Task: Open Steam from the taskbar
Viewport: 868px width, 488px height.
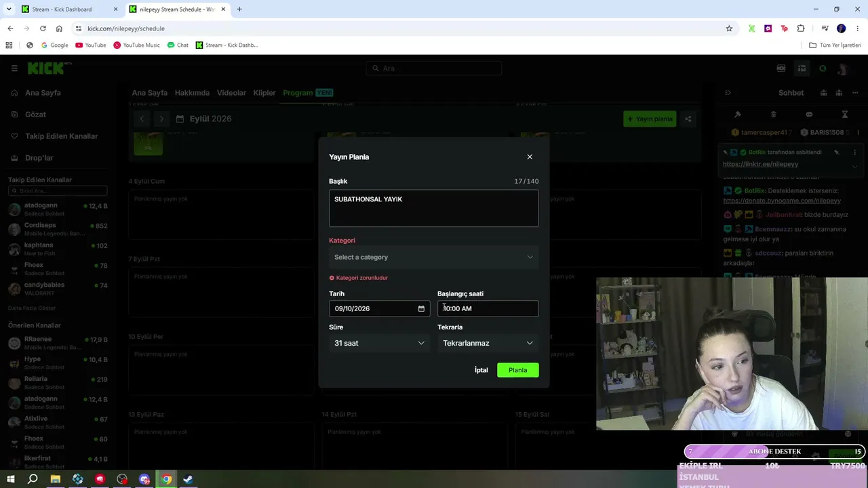Action: coord(189,479)
